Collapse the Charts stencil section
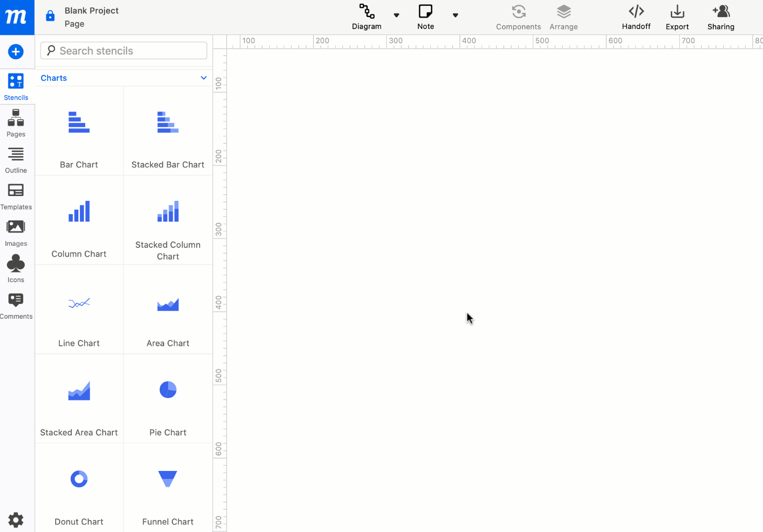The image size is (763, 532). pos(204,78)
